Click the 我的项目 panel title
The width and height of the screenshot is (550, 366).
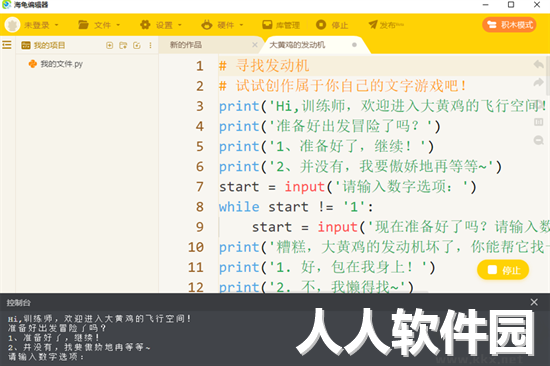point(49,45)
